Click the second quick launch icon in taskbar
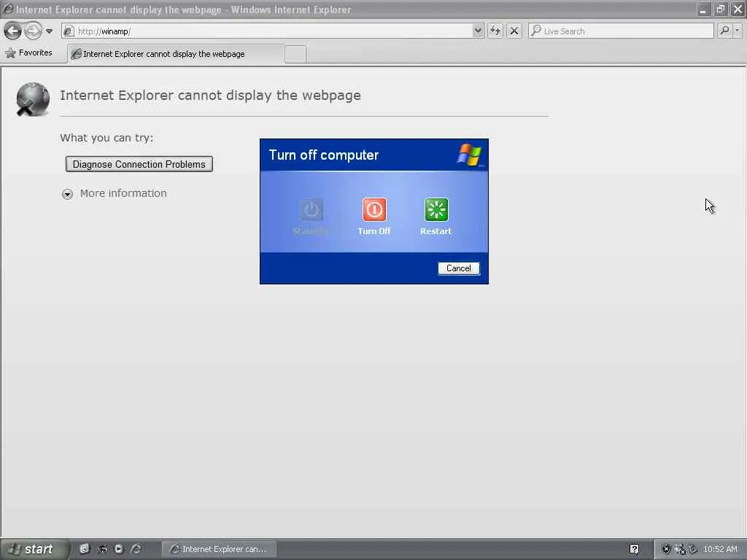This screenshot has width=747, height=560. 102,549
